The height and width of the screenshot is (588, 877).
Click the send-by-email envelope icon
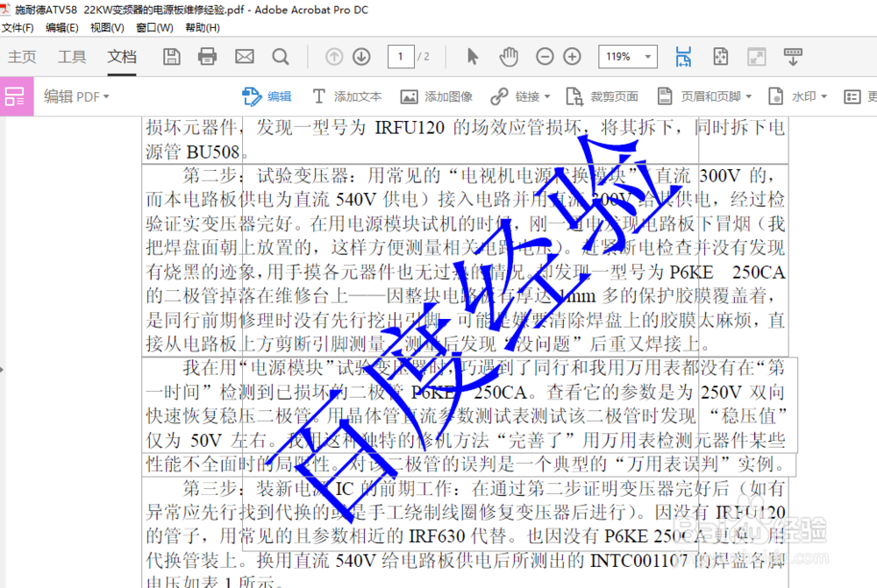pyautogui.click(x=242, y=56)
